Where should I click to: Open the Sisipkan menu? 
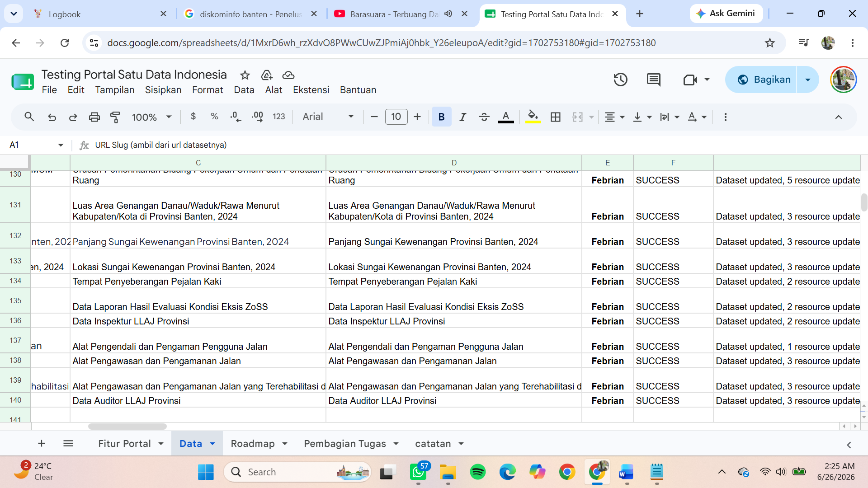tap(163, 90)
